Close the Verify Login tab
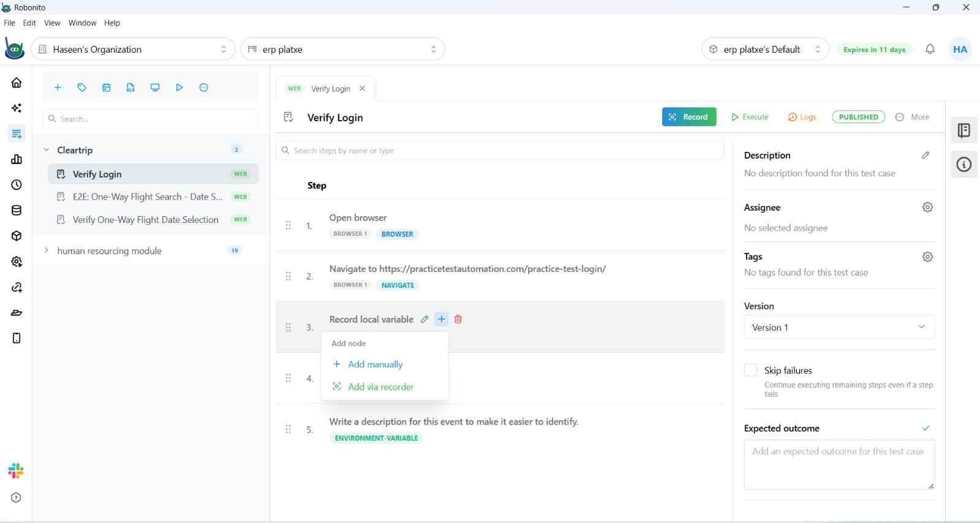Screen dimensions: 980x523 (362, 89)
